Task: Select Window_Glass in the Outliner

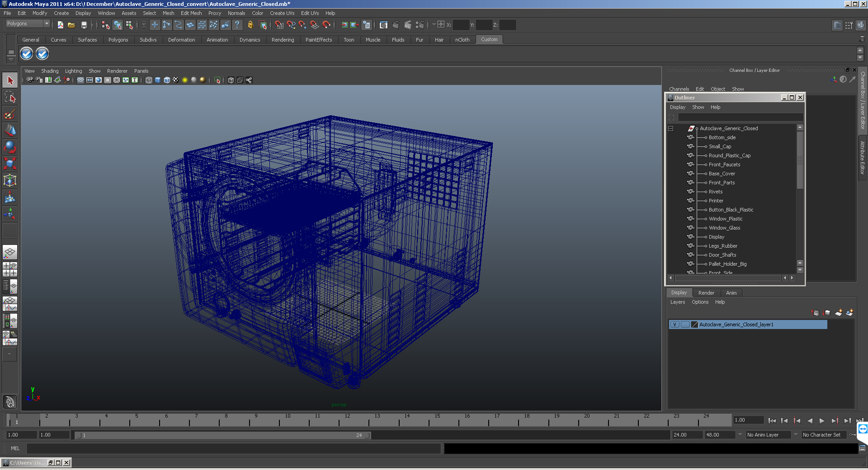Action: [x=724, y=228]
